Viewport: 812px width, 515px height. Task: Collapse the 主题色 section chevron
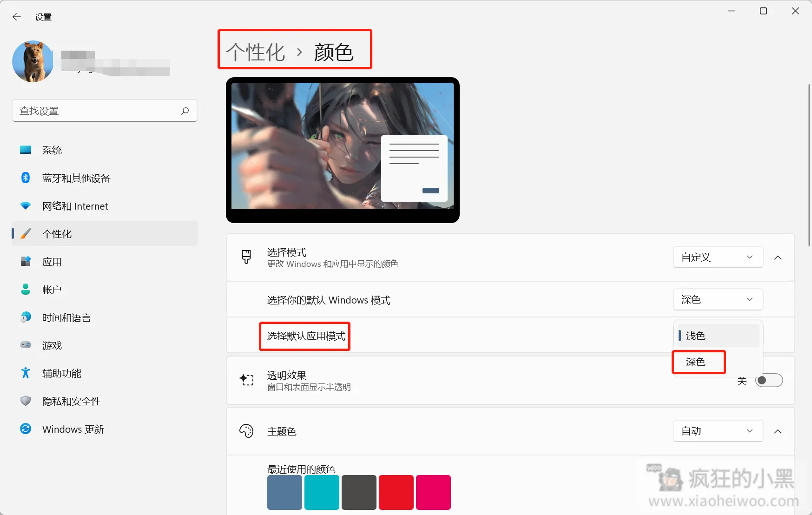[778, 431]
